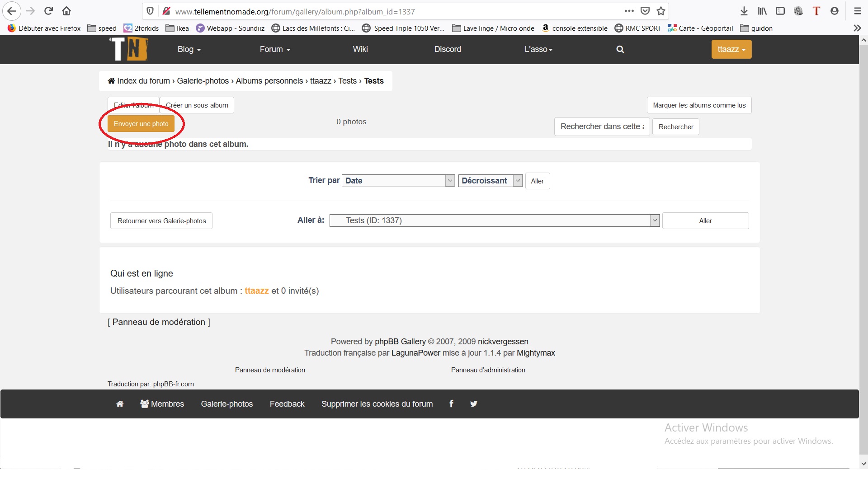Click the TN site logo
Image resolution: width=868 pixels, height=488 pixels.
click(129, 49)
